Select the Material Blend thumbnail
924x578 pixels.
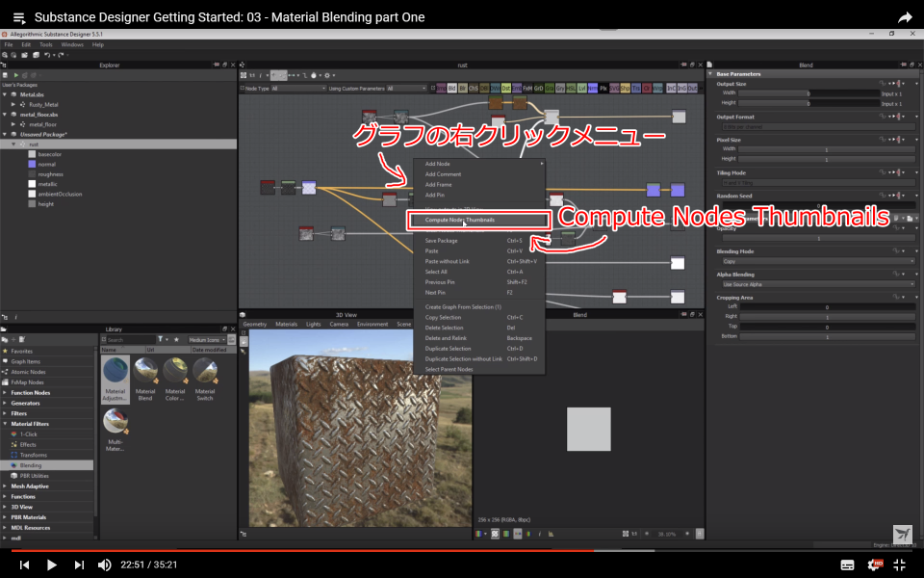click(x=145, y=380)
